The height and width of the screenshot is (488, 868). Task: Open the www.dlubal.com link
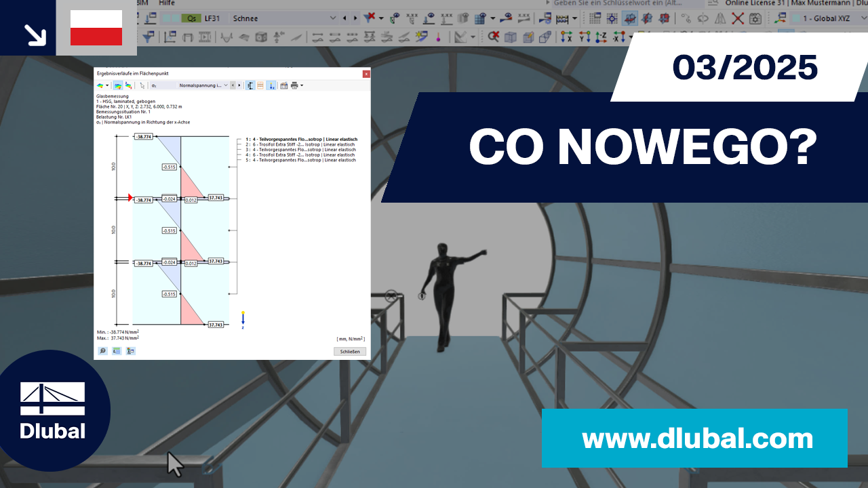[x=697, y=438]
